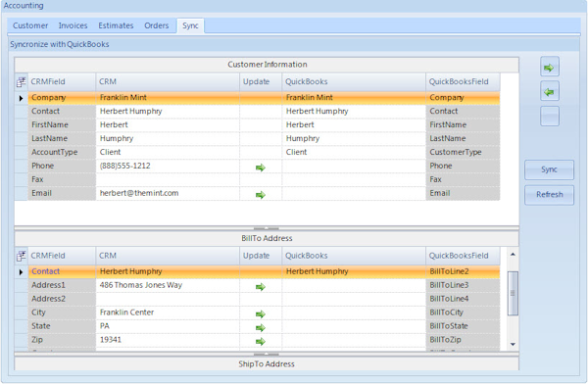The height and width of the screenshot is (384, 588).
Task: Click the CRM column header in Customer Information
Action: pyautogui.click(x=168, y=81)
